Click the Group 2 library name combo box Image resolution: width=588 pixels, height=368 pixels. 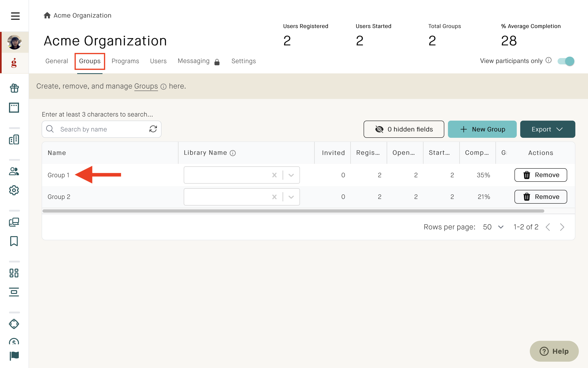(242, 197)
